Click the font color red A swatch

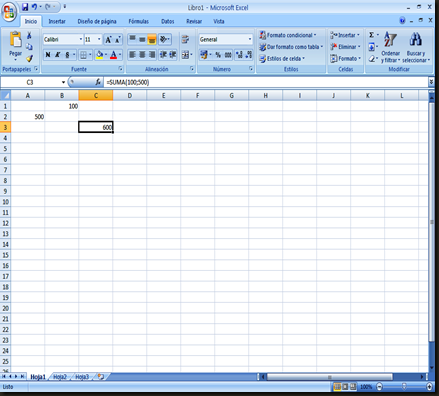[113, 55]
